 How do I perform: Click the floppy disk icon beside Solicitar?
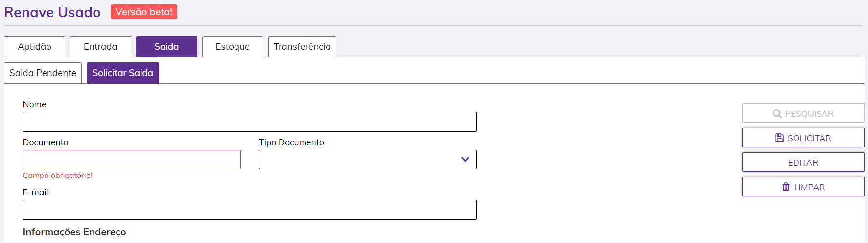(780, 138)
